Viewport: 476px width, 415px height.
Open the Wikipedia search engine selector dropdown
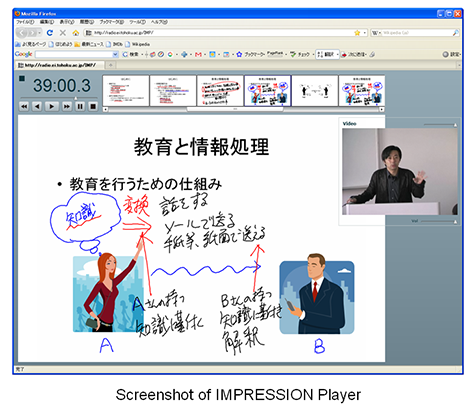pyautogui.click(x=376, y=33)
